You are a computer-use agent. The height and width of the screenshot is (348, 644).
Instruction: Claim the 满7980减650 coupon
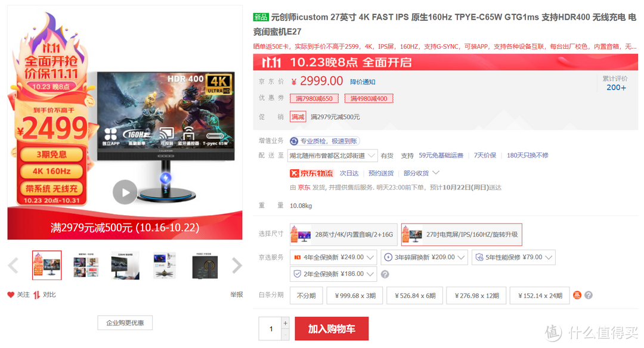[x=314, y=98]
